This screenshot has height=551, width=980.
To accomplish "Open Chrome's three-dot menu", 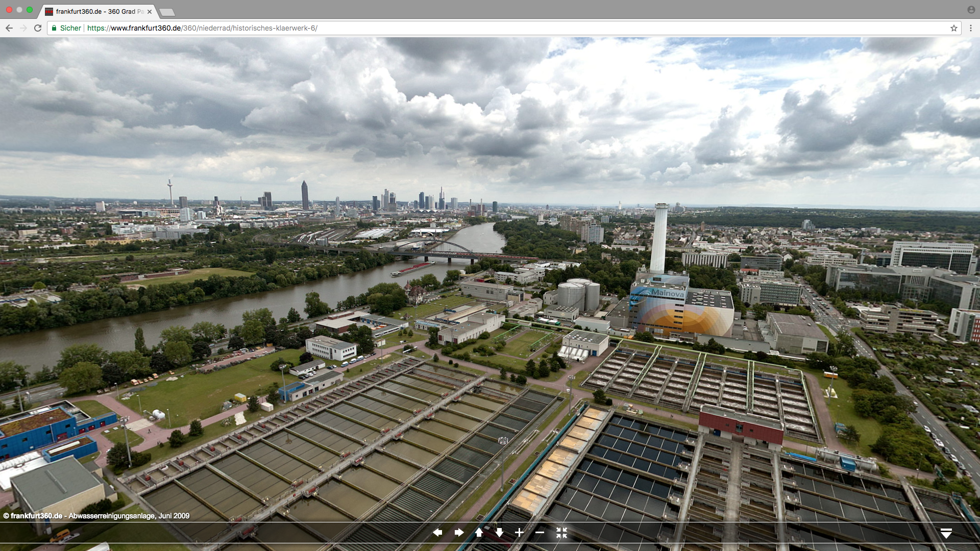I will 970,28.
